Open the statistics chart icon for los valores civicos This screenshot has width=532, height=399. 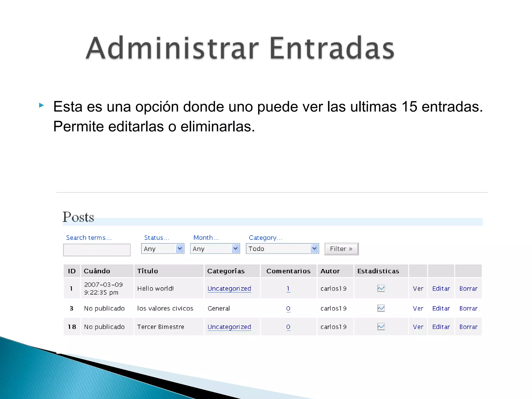tap(381, 308)
